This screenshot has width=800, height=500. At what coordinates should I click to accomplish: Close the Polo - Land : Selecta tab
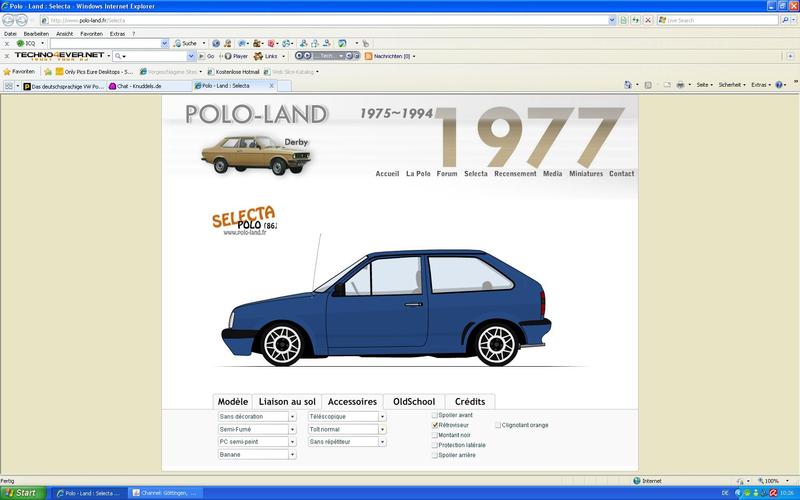point(271,86)
